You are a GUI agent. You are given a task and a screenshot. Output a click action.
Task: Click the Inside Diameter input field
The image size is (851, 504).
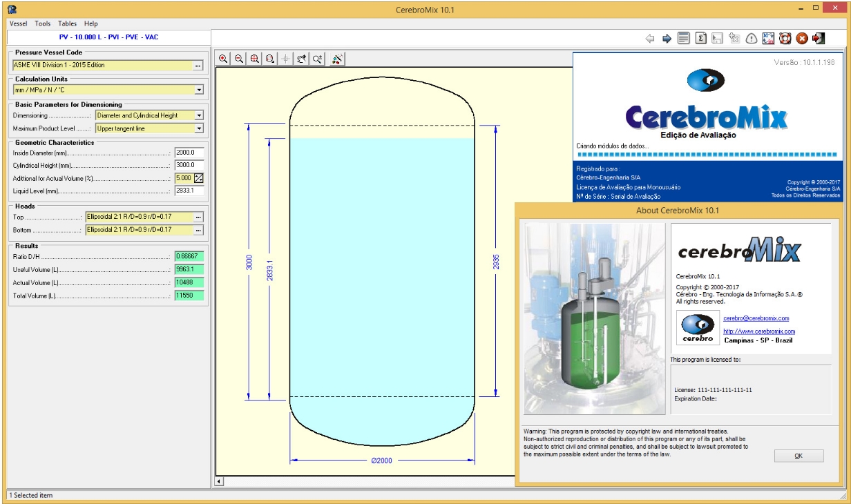(189, 153)
